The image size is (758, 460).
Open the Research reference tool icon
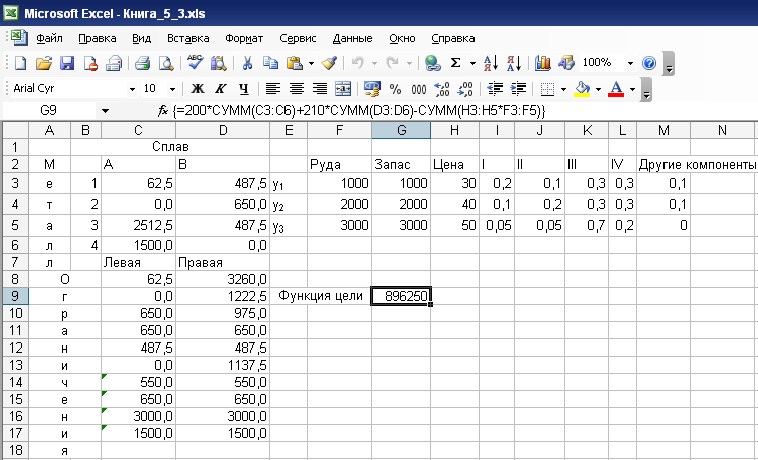(x=219, y=63)
